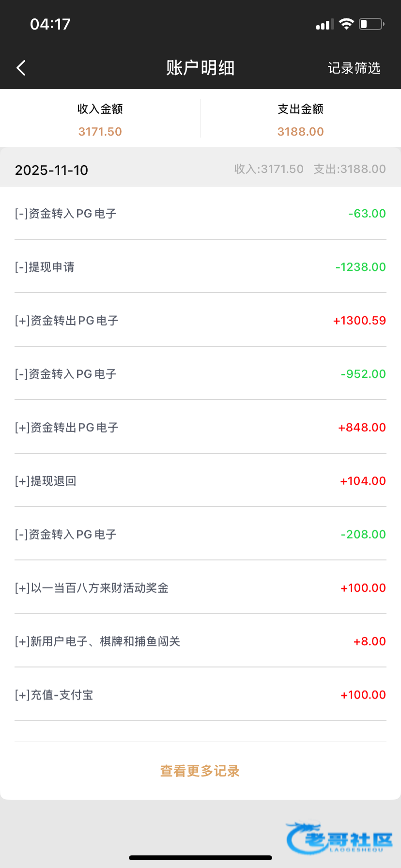Open the 充值-支付宝 +100.00 record
This screenshot has height=868, width=401.
point(200,695)
